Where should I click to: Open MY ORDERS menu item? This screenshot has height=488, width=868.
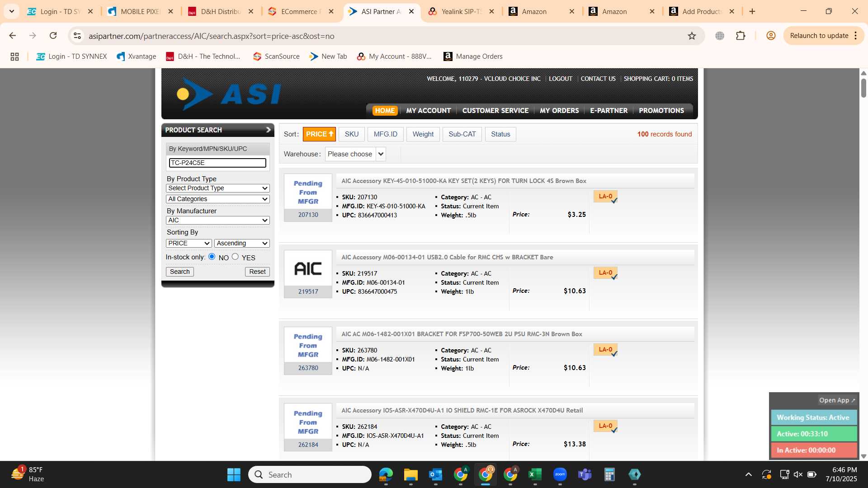coord(559,111)
